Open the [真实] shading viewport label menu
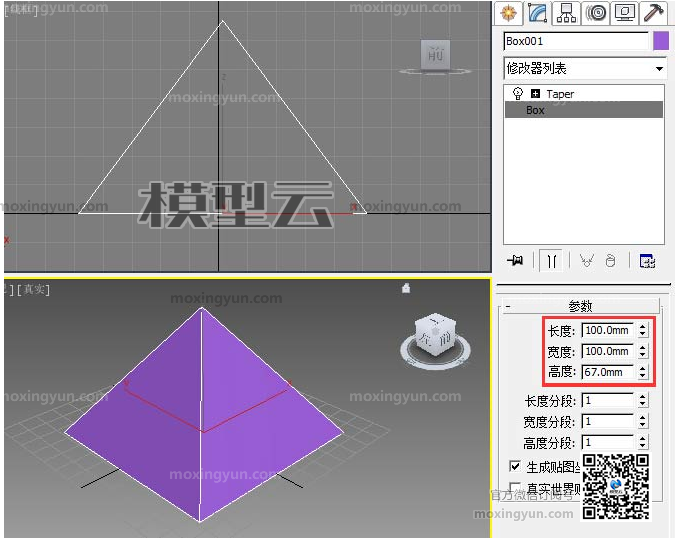The width and height of the screenshot is (675, 542). click(33, 289)
